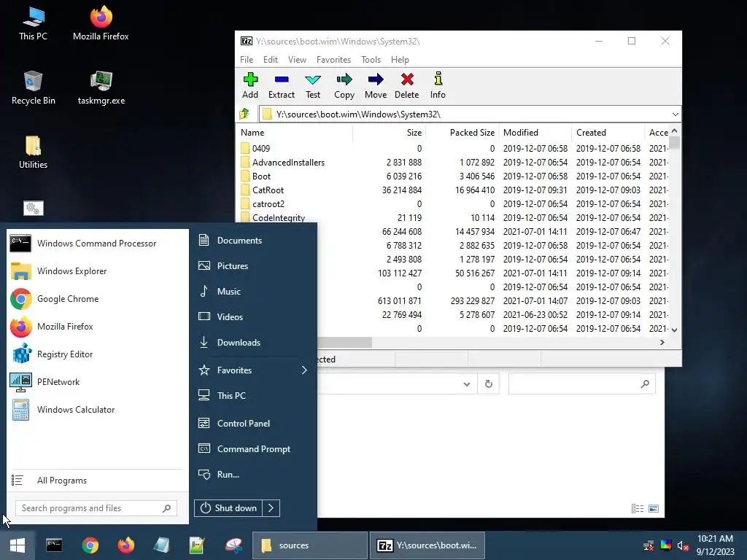Sort files by the Created column
Viewport: 747px width, 560px height.
point(608,133)
